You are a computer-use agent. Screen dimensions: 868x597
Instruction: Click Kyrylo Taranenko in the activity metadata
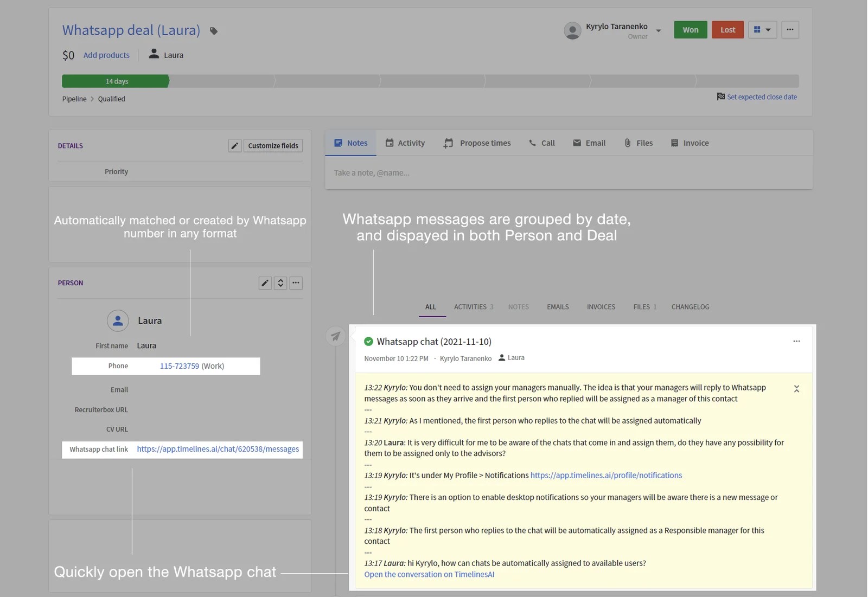pos(465,358)
